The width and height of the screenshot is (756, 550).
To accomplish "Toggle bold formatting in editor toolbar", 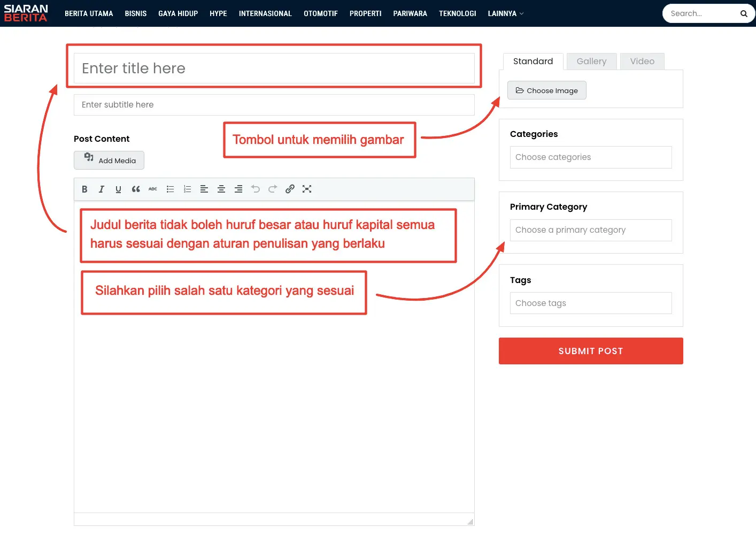I will [84, 189].
